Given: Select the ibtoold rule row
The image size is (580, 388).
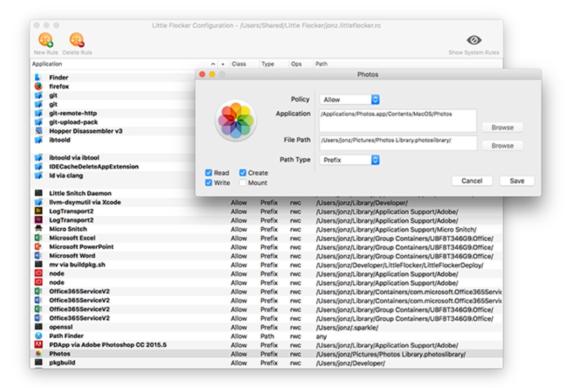Looking at the screenshot, I should coord(113,140).
